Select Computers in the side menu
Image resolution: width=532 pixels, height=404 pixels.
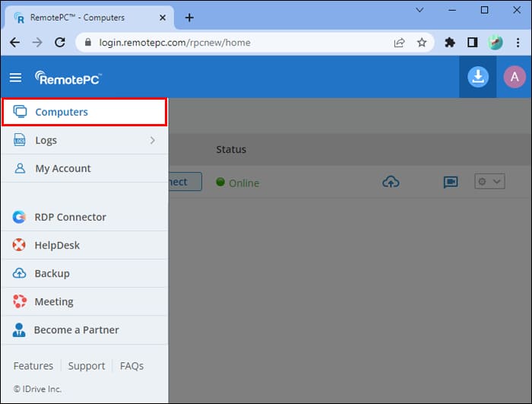point(84,112)
